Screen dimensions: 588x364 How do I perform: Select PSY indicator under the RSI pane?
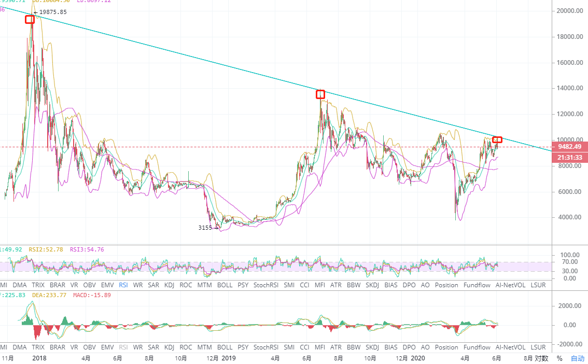point(243,285)
